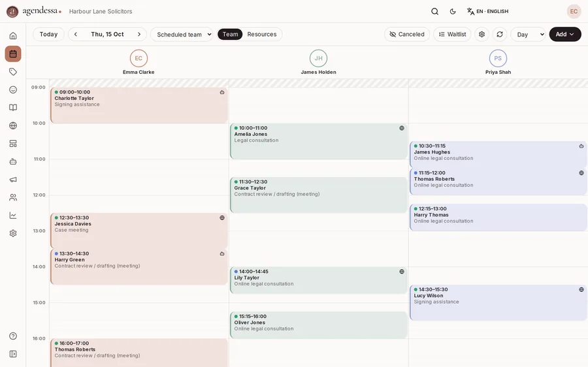Open Amelia Jones legal consultation appointment

click(x=319, y=141)
